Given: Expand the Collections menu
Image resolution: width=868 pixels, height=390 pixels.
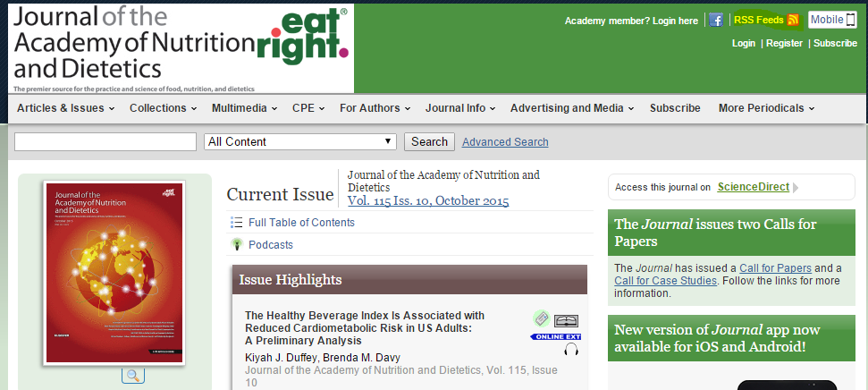Looking at the screenshot, I should click(164, 108).
